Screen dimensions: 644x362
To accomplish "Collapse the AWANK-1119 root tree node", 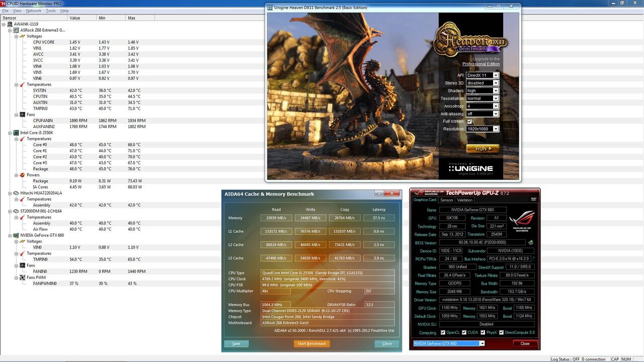I will [4, 24].
